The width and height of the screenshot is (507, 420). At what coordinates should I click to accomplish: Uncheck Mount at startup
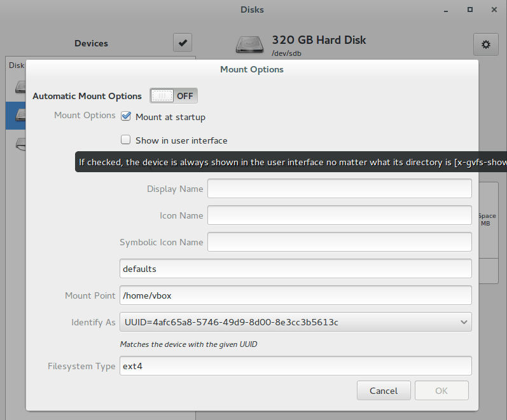(x=126, y=117)
